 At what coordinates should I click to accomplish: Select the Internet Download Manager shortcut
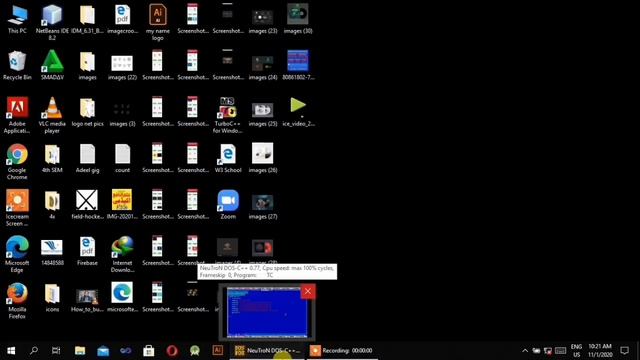pos(122,254)
